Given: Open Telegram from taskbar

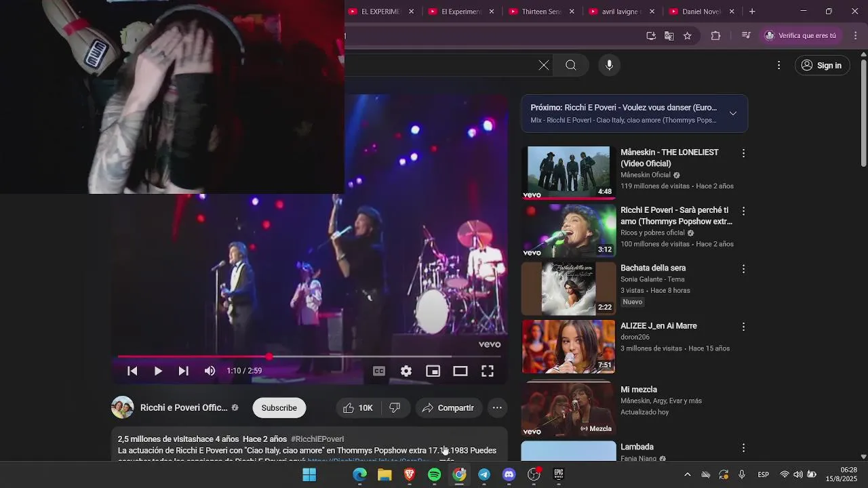Looking at the screenshot, I should tap(484, 474).
